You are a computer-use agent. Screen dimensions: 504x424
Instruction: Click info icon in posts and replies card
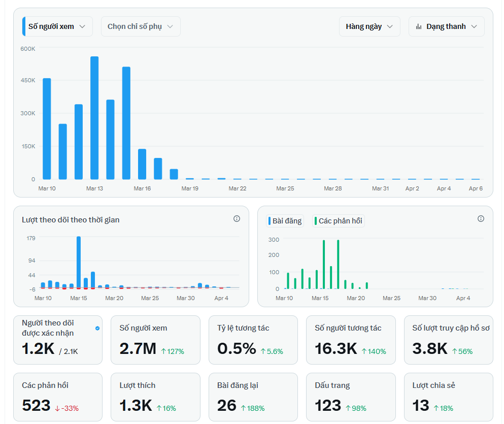pyautogui.click(x=481, y=218)
